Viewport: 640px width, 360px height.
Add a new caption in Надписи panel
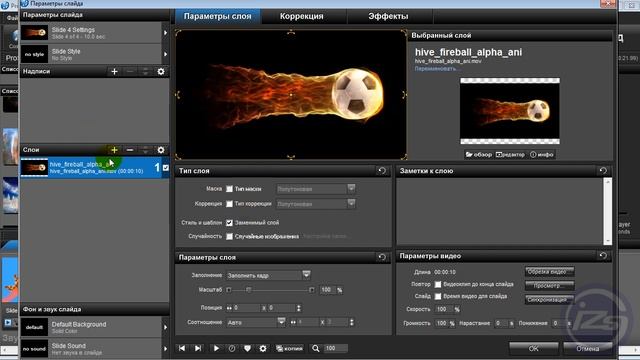tap(114, 71)
